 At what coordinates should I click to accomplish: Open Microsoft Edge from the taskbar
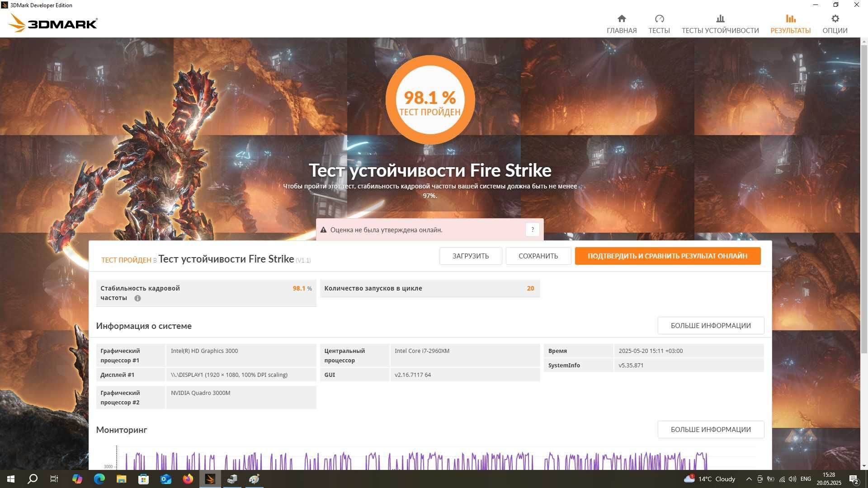[99, 479]
